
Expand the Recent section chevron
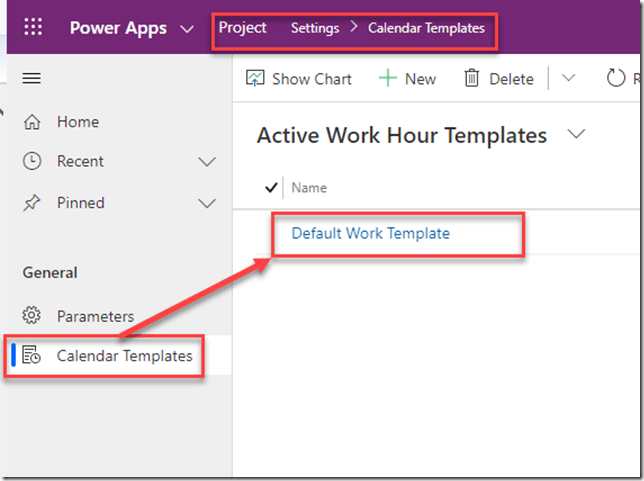click(207, 161)
